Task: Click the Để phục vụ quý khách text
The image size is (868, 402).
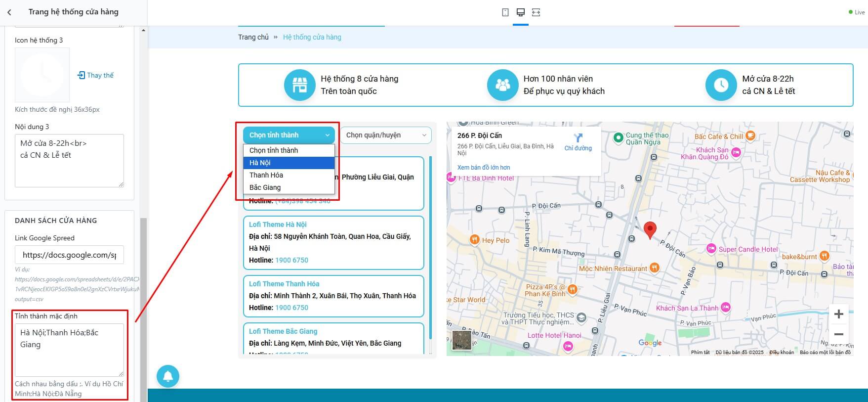Action: pyautogui.click(x=564, y=91)
